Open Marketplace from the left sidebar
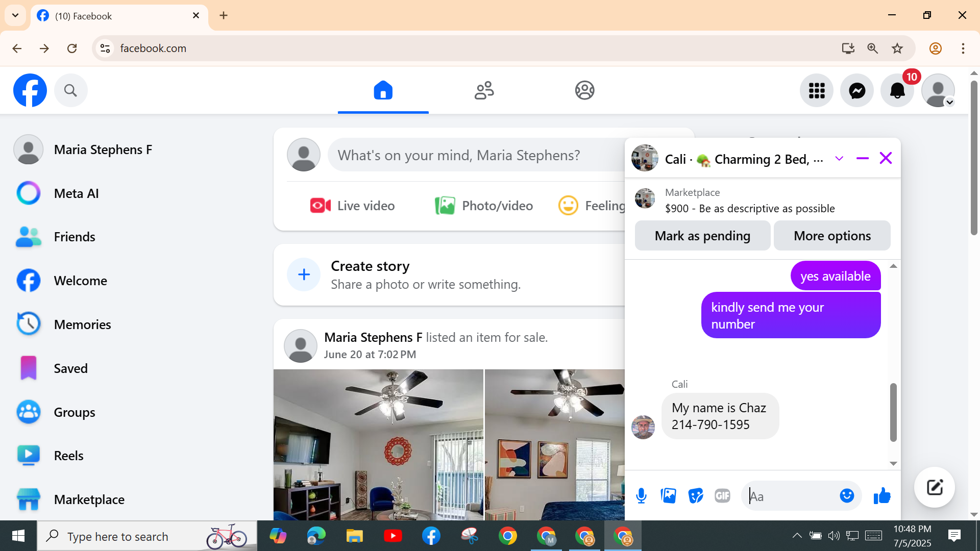The height and width of the screenshot is (551, 980). point(89,499)
